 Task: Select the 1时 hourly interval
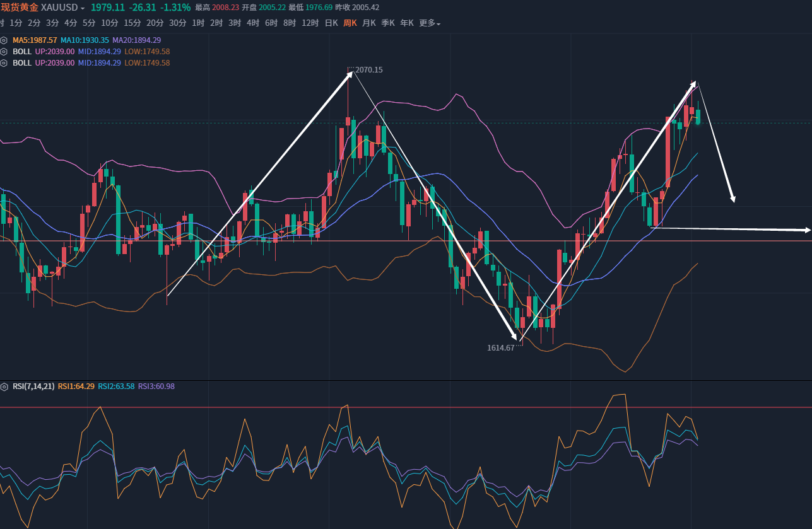198,23
